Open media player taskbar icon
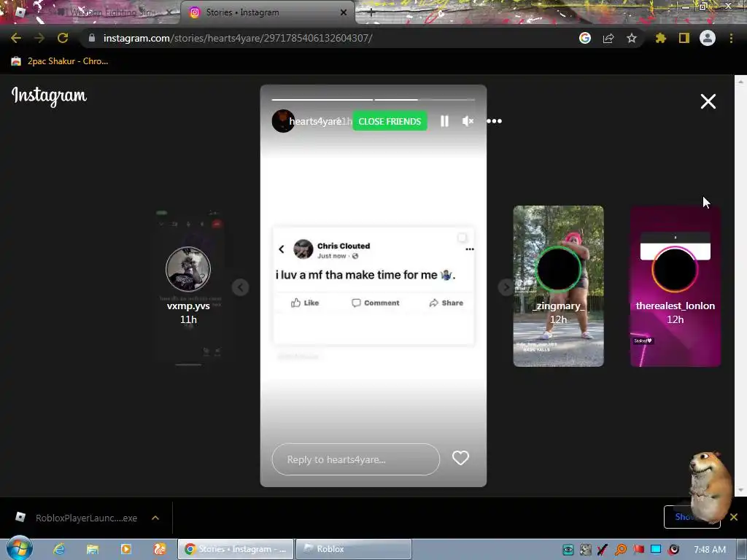 click(125, 549)
